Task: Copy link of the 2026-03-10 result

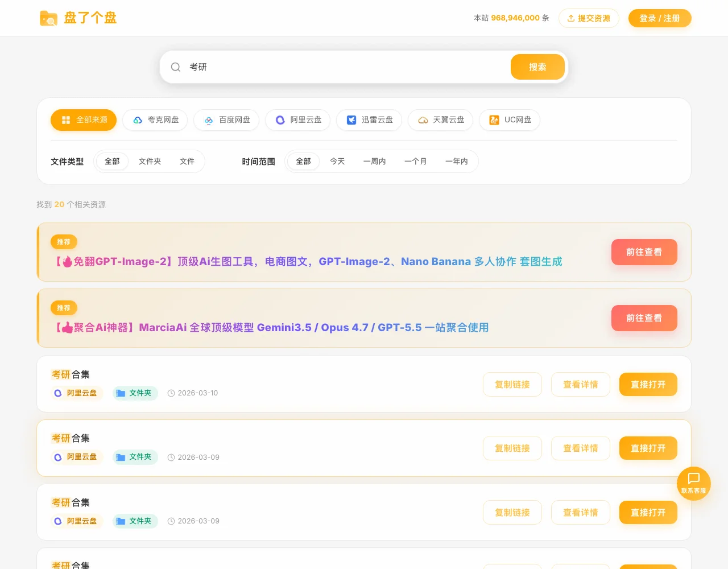Action: click(512, 385)
